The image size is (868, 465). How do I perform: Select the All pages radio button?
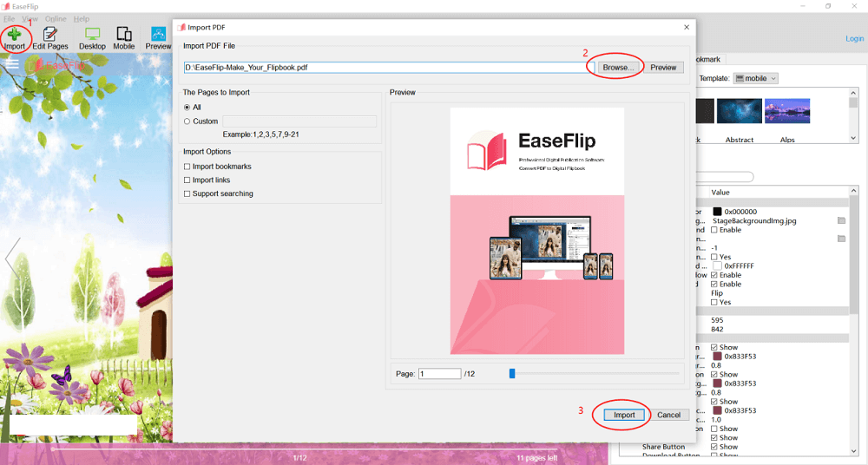click(x=187, y=108)
